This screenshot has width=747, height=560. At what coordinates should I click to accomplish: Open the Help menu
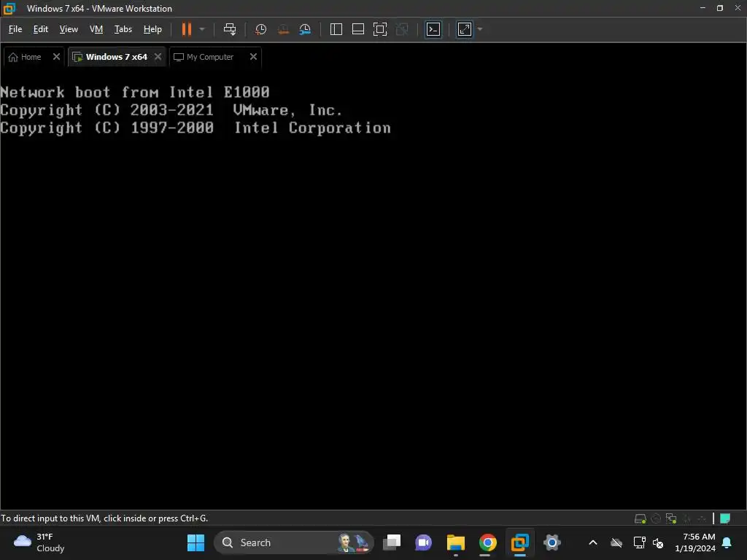152,29
